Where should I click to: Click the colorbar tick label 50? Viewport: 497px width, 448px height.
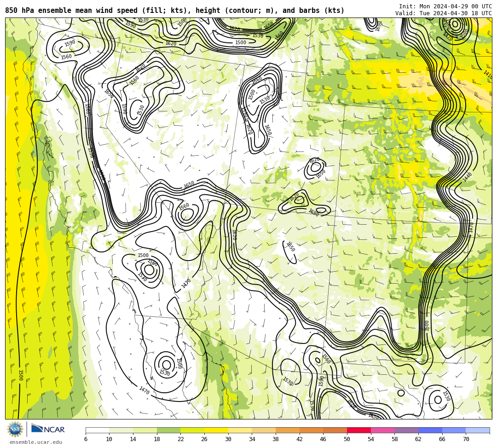click(x=347, y=439)
